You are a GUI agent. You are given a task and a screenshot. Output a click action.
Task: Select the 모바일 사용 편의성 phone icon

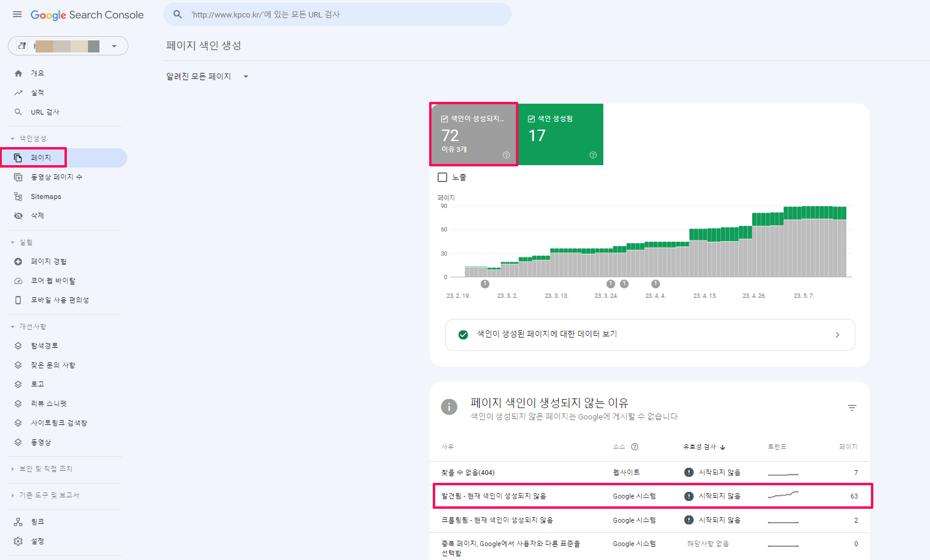[x=18, y=300]
